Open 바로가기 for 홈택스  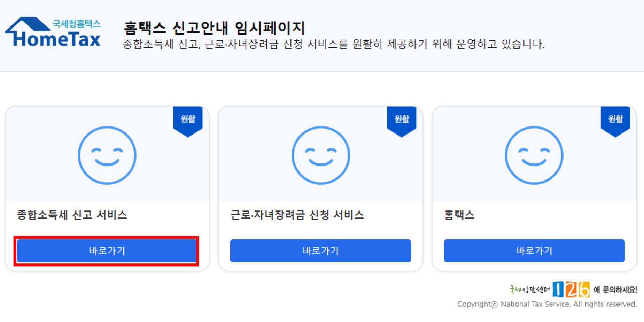[534, 251]
